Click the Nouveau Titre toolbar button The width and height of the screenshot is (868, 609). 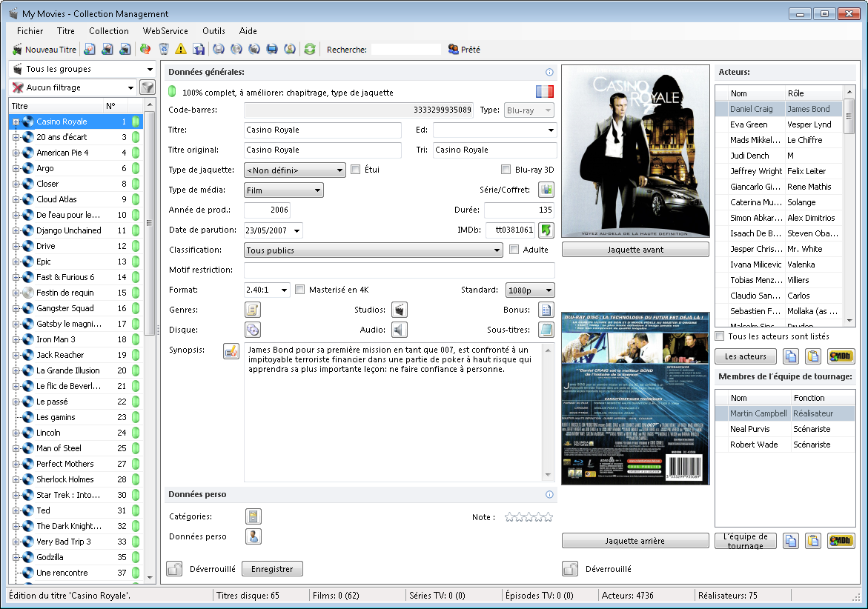click(x=44, y=49)
